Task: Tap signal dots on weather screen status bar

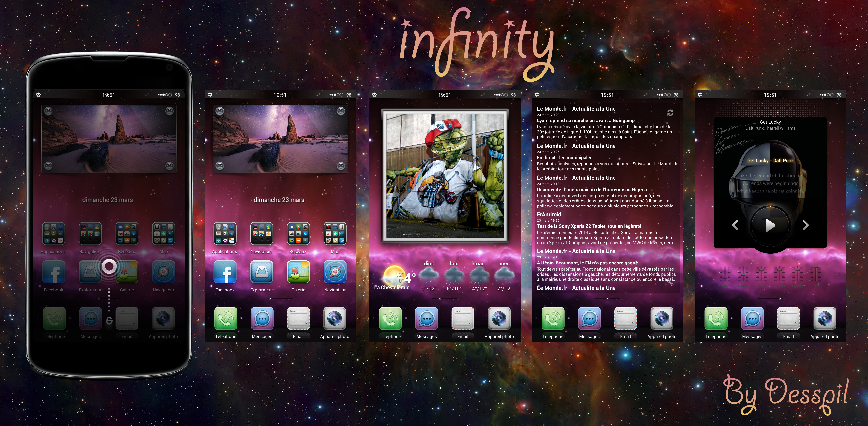Action: click(x=501, y=95)
